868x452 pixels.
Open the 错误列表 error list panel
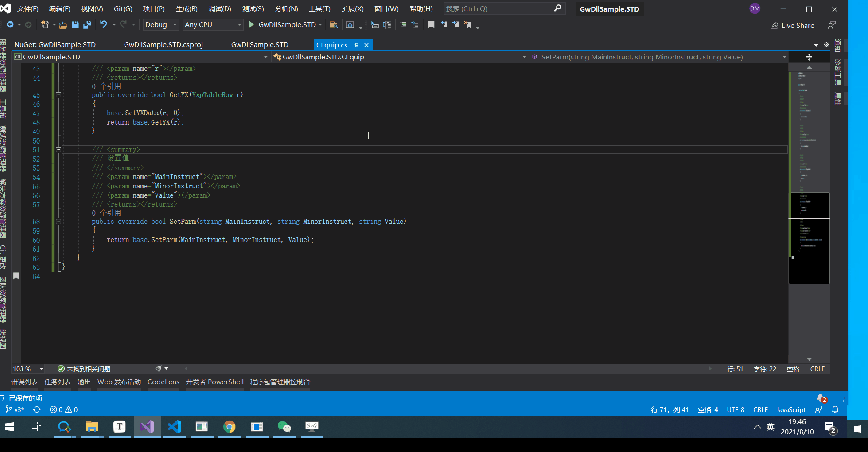point(24,382)
